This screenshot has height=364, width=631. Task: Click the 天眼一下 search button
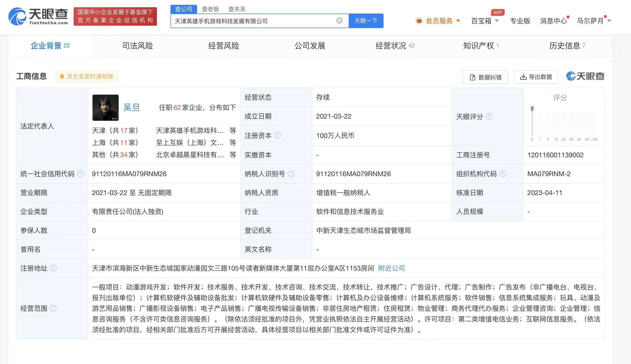coord(366,21)
